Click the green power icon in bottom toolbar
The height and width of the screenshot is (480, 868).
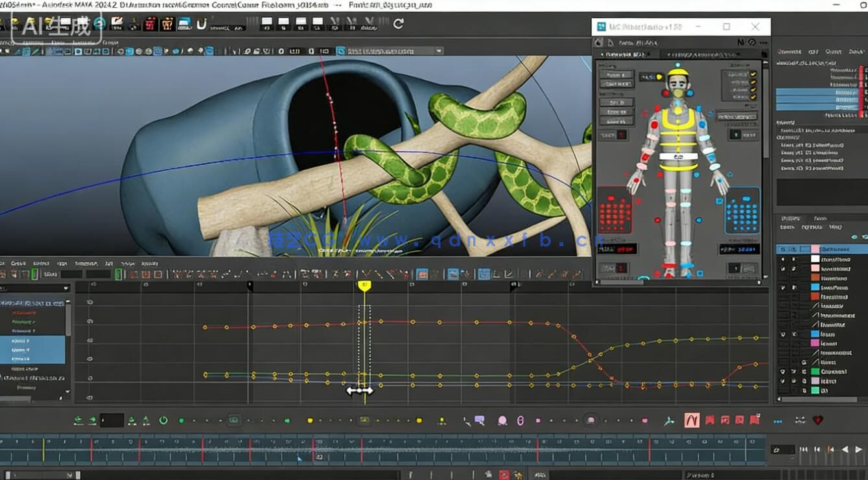163,420
